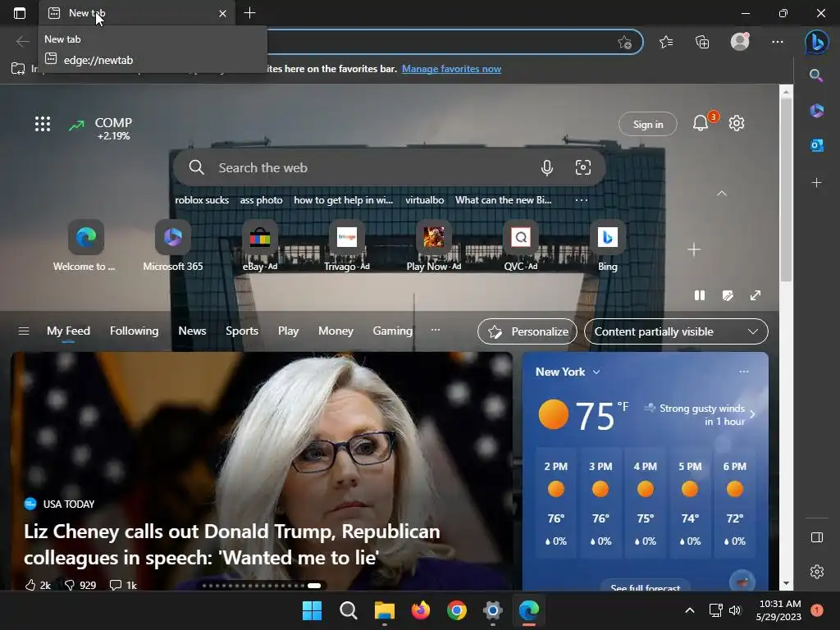The image size is (840, 630).
Task: Start voice search with microphone
Action: point(546,167)
